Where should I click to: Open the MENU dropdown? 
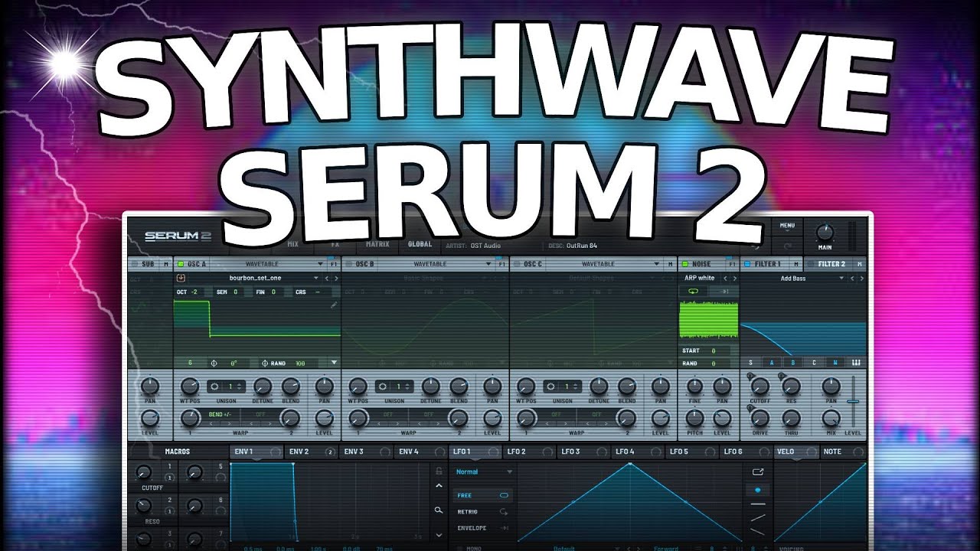pyautogui.click(x=788, y=226)
